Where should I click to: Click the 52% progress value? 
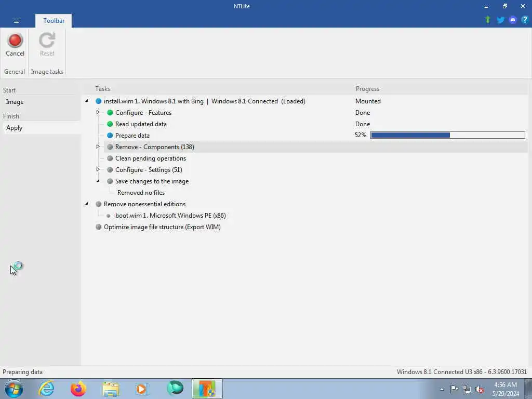(361, 135)
